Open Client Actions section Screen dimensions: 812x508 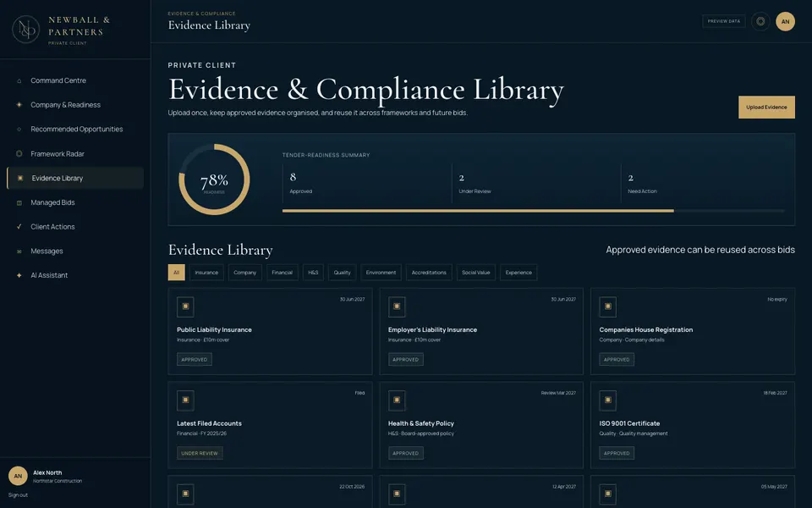pyautogui.click(x=75, y=227)
